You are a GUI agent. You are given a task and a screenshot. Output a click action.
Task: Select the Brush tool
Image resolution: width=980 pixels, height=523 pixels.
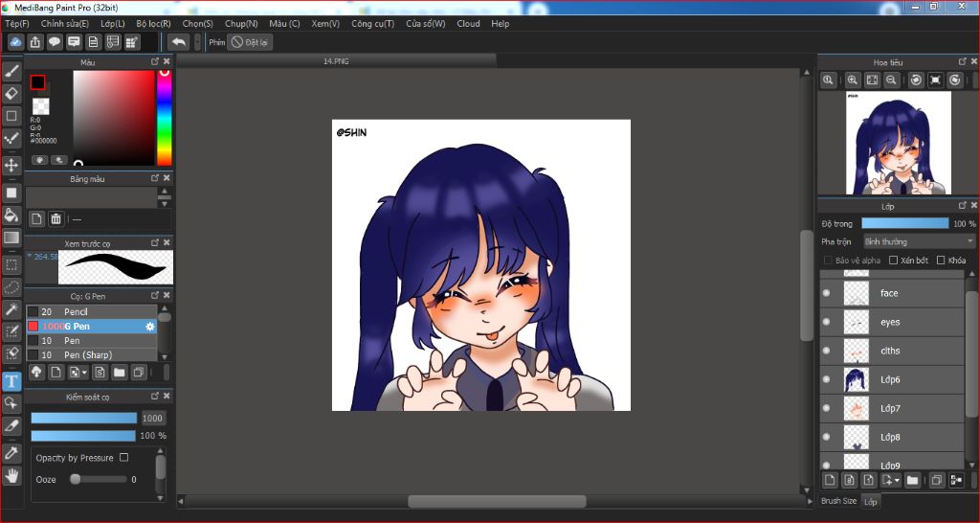(x=11, y=71)
